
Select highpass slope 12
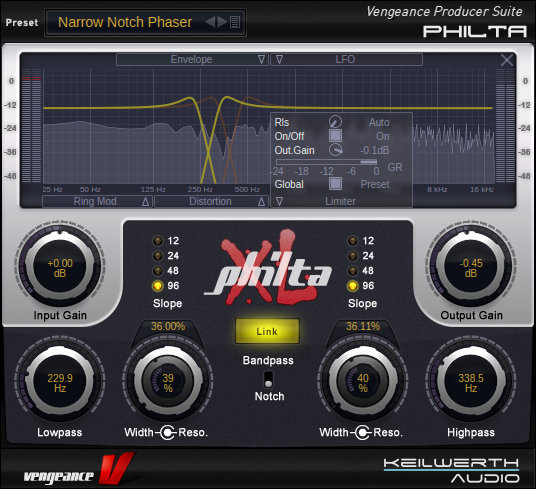pyautogui.click(x=352, y=241)
